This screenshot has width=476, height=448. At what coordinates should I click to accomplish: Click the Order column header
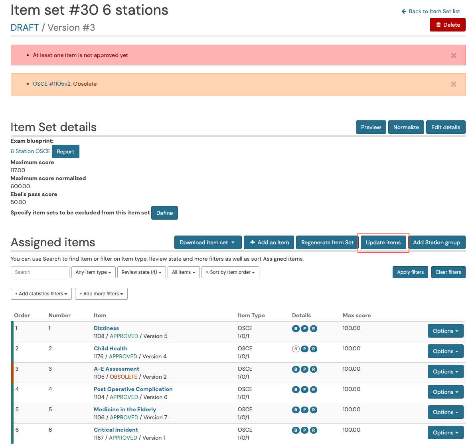tap(22, 315)
